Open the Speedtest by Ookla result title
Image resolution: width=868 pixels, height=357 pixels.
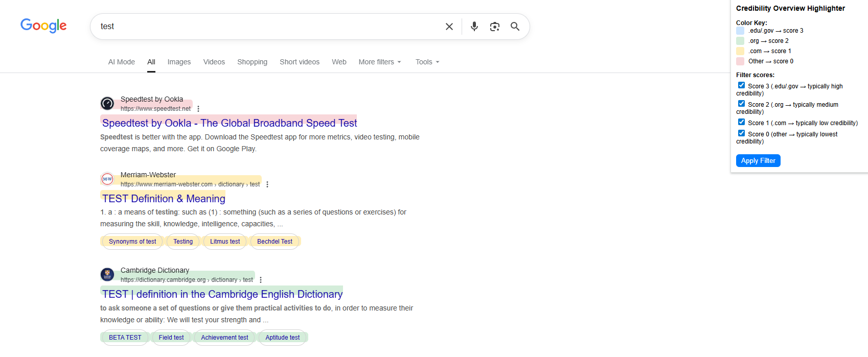[230, 123]
